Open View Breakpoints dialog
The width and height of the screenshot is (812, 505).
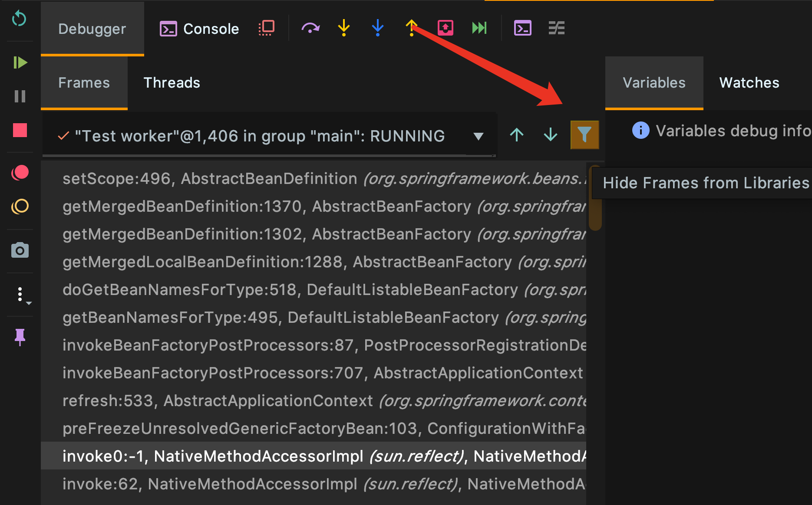(20, 173)
